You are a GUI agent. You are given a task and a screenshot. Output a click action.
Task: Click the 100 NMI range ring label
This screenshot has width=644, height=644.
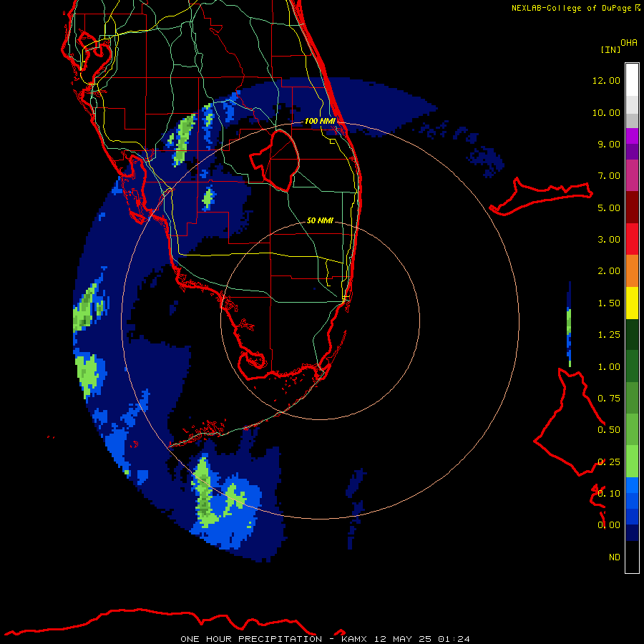pos(320,121)
